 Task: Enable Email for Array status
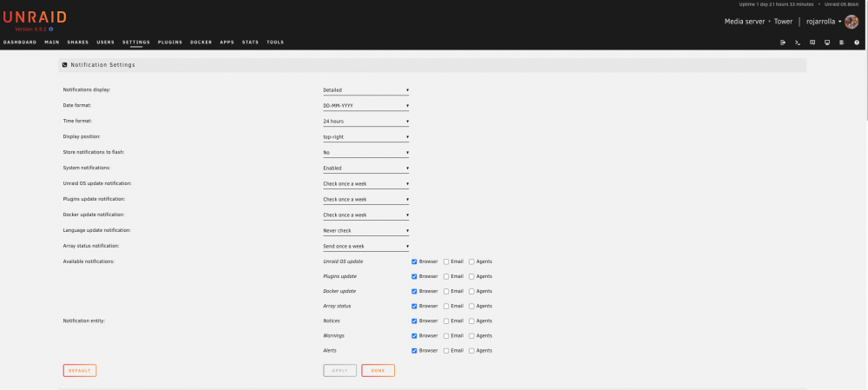[446, 306]
